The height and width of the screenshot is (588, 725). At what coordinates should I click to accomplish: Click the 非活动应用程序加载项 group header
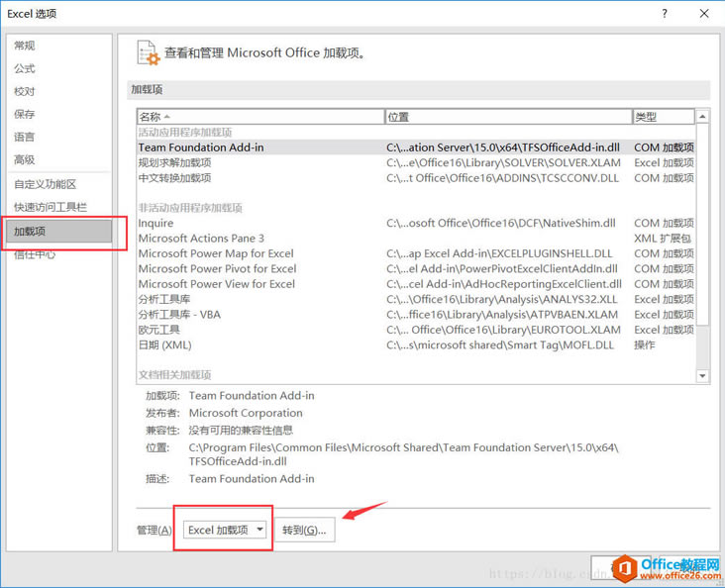[x=190, y=208]
